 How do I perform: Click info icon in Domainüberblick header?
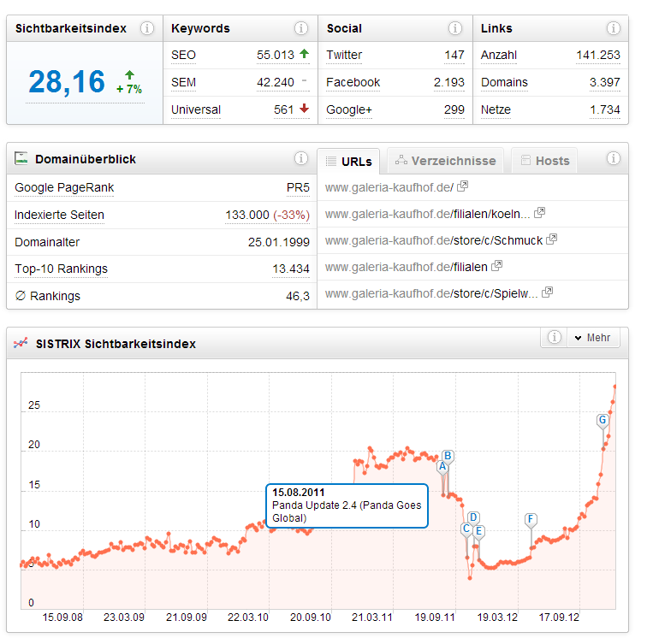point(301,158)
